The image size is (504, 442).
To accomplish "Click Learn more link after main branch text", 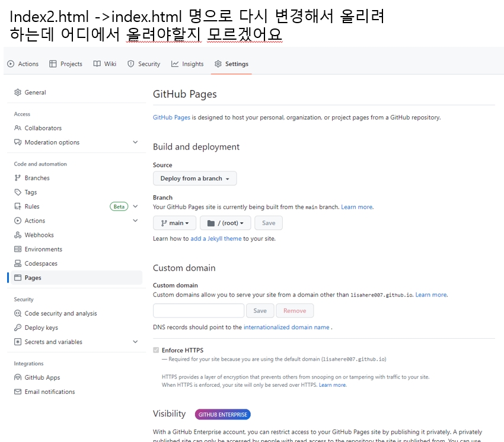I will [x=357, y=207].
